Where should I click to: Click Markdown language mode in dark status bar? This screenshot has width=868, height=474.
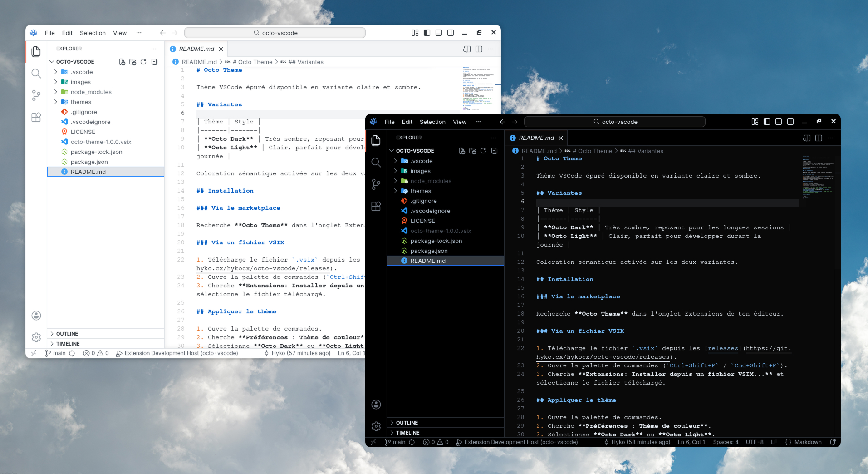coord(807,442)
